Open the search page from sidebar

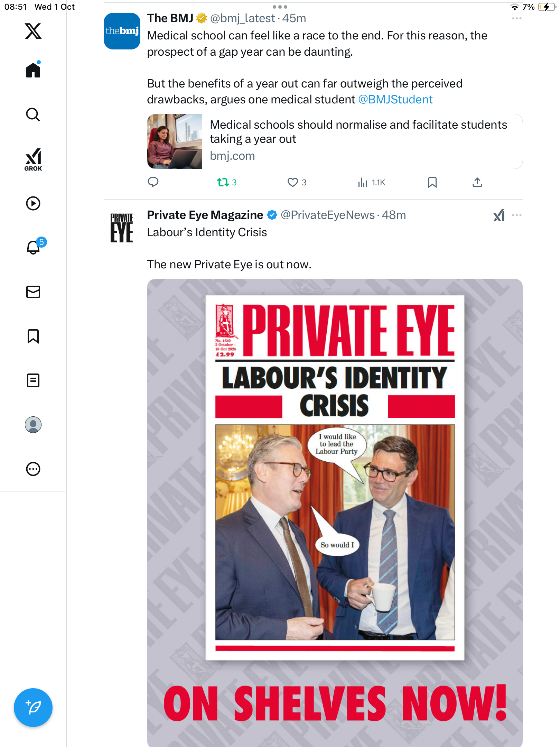pos(33,114)
